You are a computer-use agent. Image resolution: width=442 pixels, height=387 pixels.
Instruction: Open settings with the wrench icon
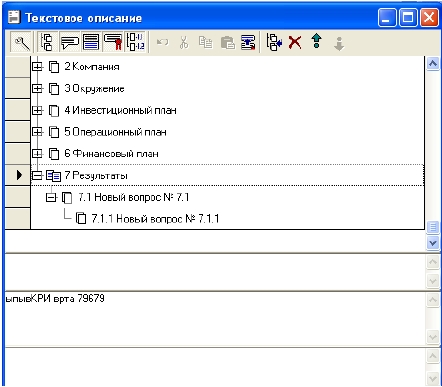pyautogui.click(x=21, y=42)
